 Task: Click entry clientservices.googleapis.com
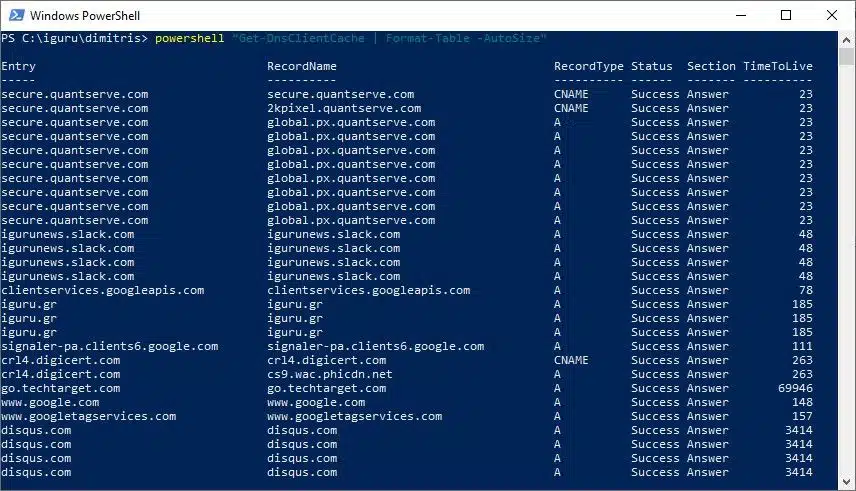(x=103, y=291)
